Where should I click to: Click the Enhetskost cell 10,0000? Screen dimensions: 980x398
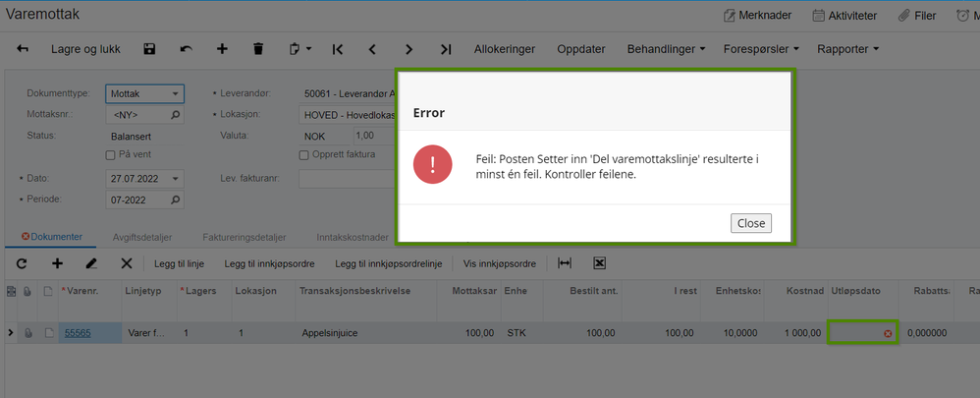732,333
